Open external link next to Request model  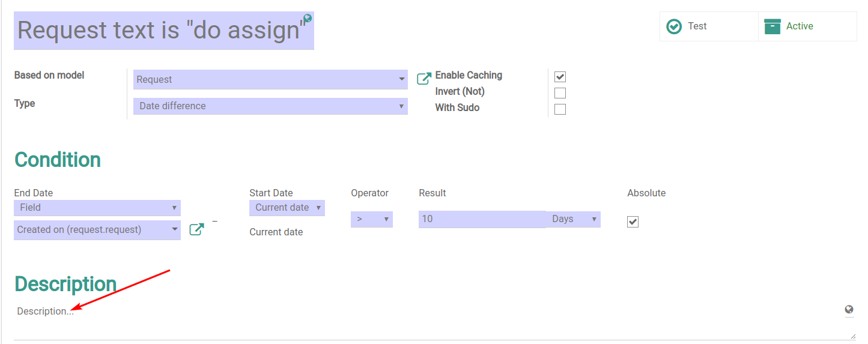tap(424, 79)
